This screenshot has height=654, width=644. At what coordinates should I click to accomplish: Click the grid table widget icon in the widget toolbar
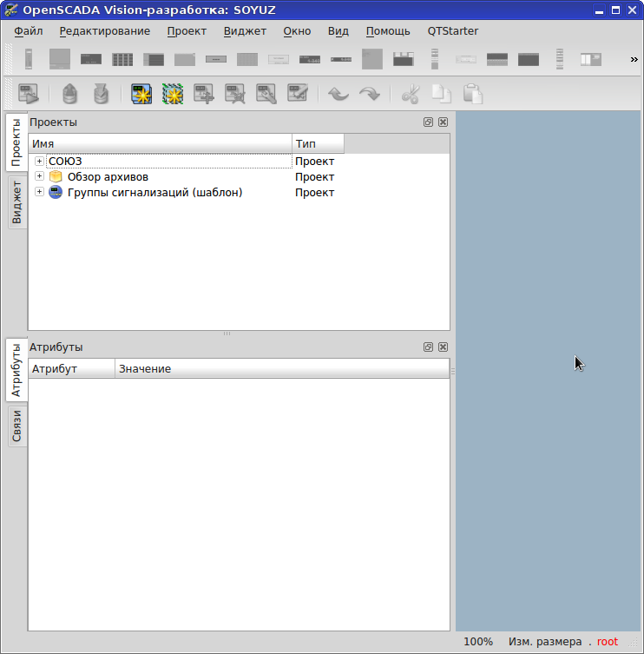[x=122, y=59]
